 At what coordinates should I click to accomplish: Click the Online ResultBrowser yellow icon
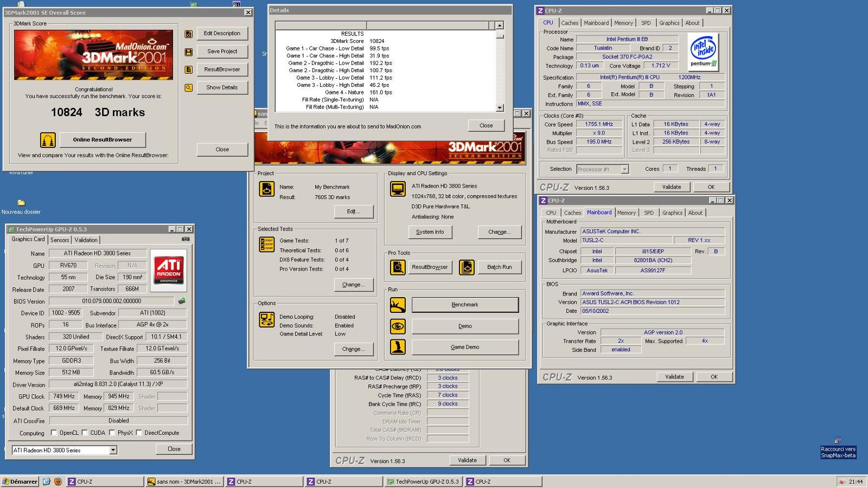pyautogui.click(x=48, y=140)
